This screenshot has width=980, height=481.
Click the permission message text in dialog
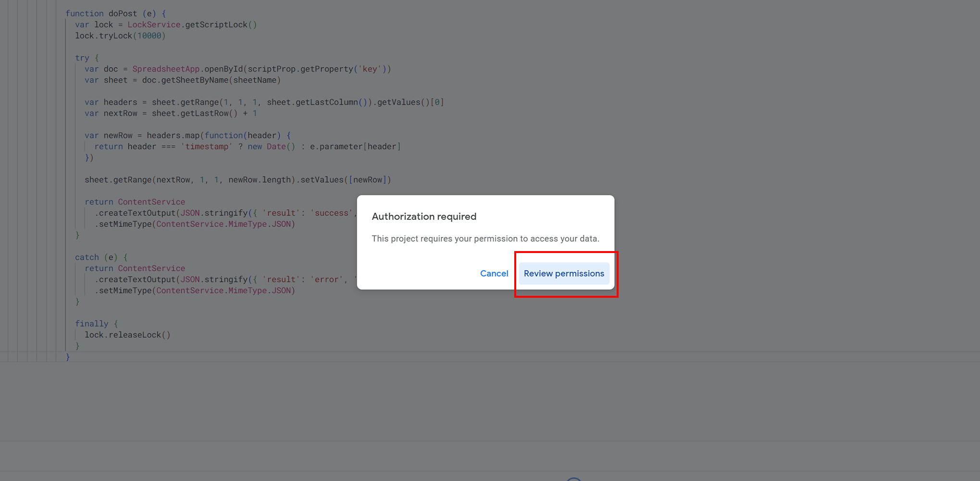(x=485, y=239)
